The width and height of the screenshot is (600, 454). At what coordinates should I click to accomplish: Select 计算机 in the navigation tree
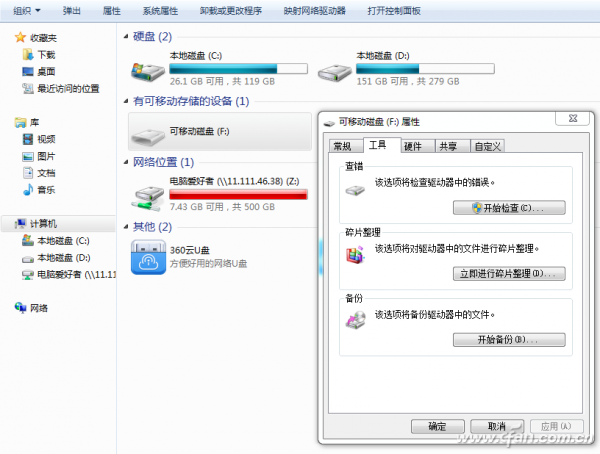tap(46, 224)
